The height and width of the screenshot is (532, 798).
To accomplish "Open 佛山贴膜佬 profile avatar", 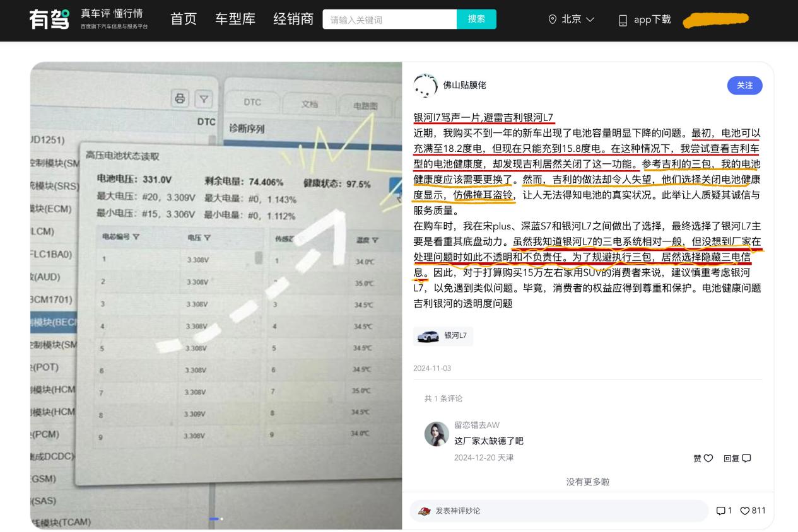I will click(425, 85).
